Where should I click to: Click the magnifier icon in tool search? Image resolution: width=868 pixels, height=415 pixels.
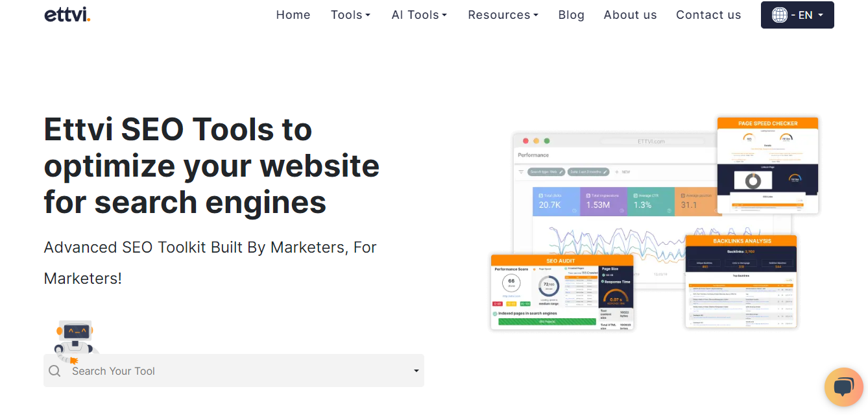pos(55,371)
